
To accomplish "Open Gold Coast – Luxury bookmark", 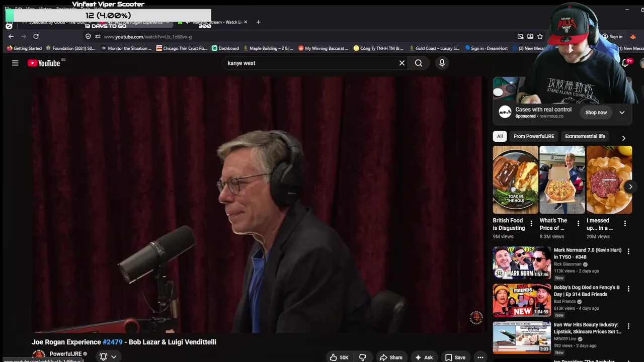I will (x=434, y=48).
